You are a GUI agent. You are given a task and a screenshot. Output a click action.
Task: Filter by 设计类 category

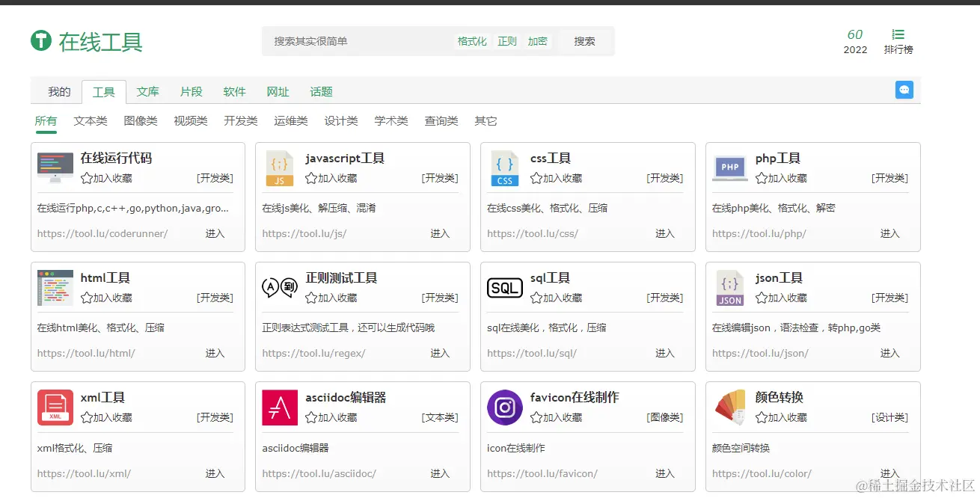click(341, 121)
